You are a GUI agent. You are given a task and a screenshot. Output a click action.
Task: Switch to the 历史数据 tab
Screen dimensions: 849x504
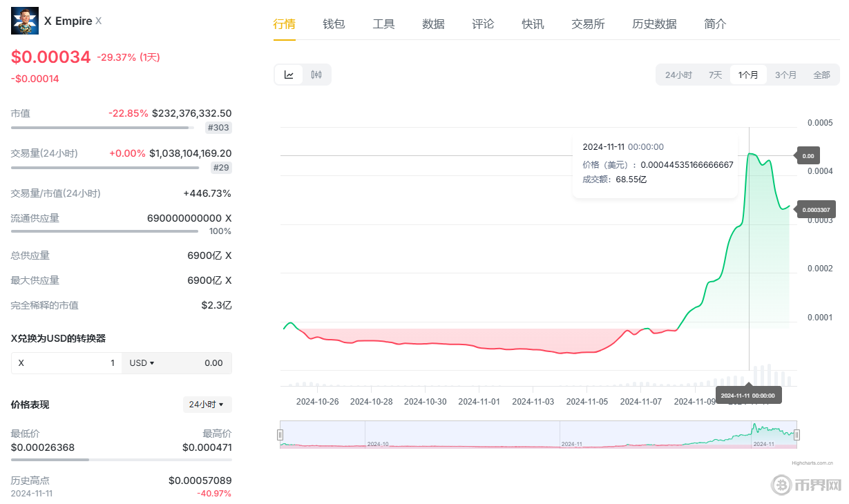(x=654, y=24)
